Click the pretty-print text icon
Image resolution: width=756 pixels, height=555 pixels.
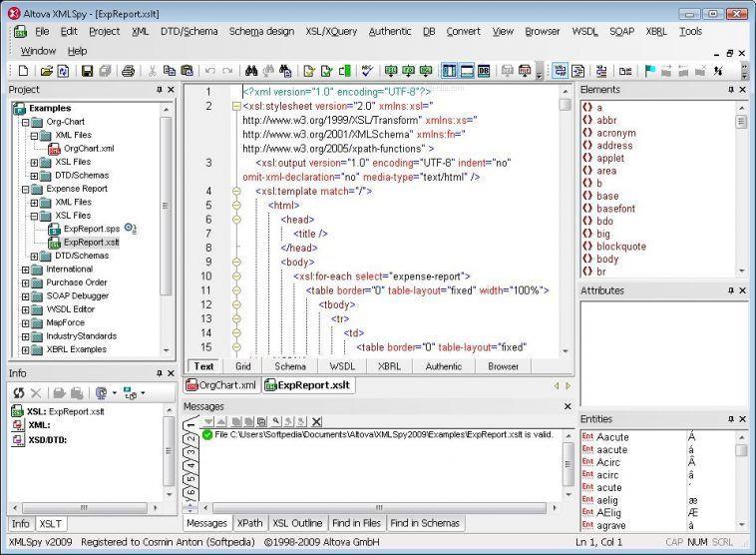(x=577, y=72)
